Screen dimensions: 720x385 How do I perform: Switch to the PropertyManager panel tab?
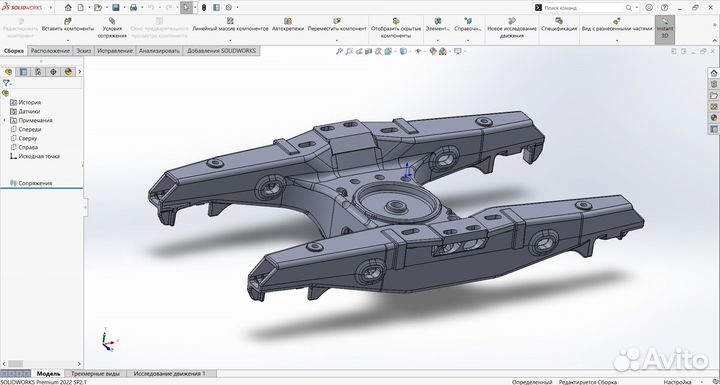coord(23,72)
